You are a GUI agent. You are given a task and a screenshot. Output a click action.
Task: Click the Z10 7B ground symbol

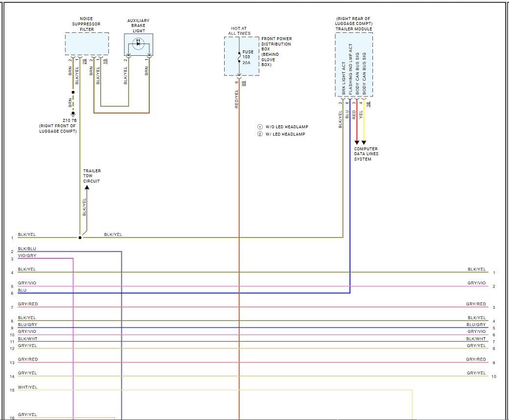tap(73, 114)
